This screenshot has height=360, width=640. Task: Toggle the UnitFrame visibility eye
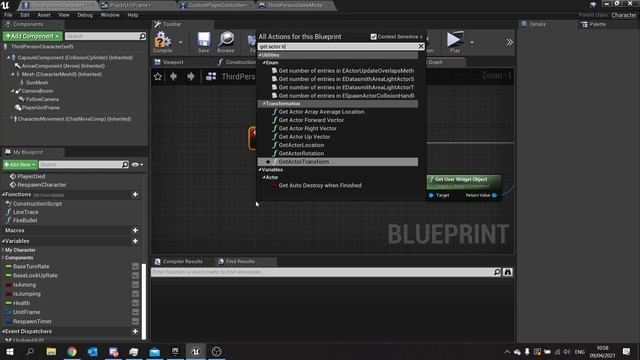click(136, 312)
